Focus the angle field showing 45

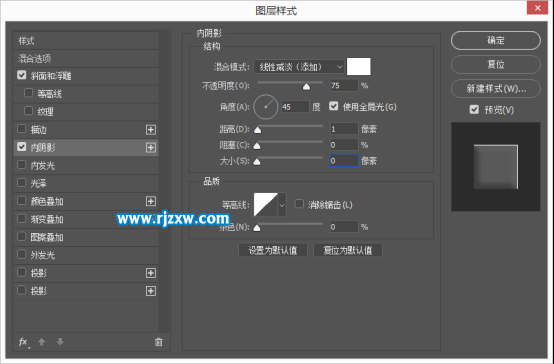(x=295, y=107)
